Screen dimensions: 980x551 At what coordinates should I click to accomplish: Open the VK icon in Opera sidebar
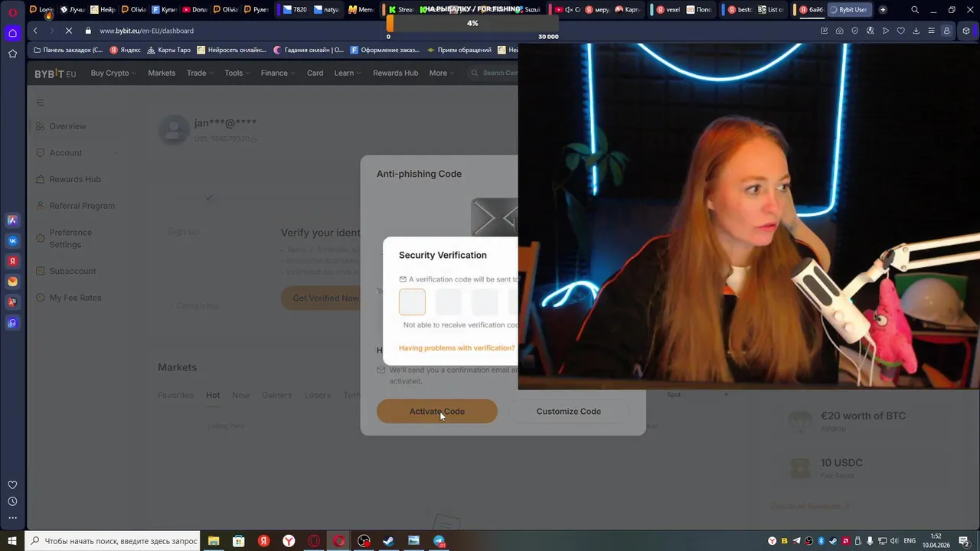12,240
